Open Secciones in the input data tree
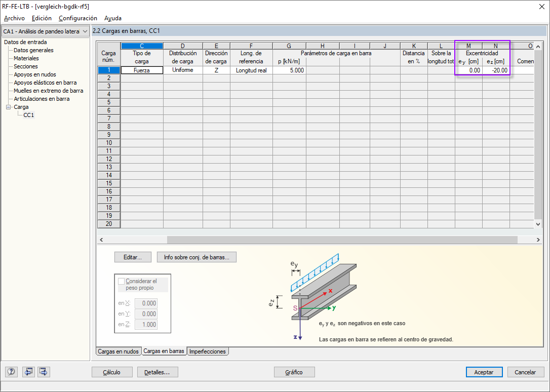Screen dimensions: 550x392 [x=25, y=66]
